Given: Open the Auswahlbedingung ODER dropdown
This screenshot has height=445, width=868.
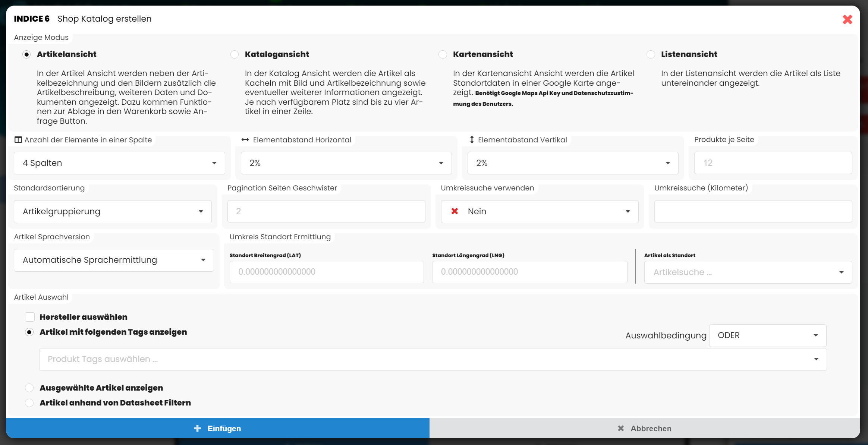Looking at the screenshot, I should click(x=767, y=335).
